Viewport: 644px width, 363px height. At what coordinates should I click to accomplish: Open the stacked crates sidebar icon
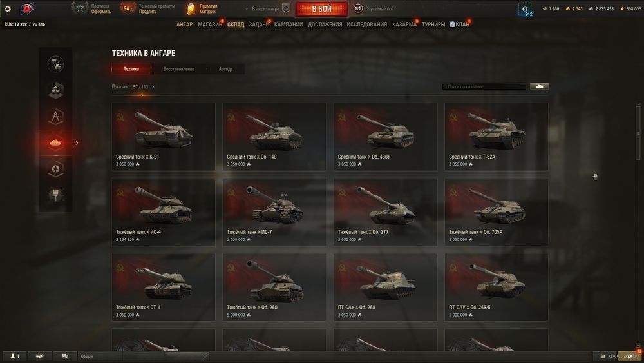[x=55, y=90]
